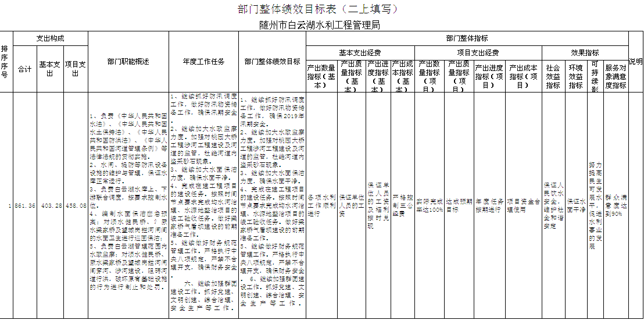The height and width of the screenshot is (320, 644).
Task: Select the total value 861.36
Action: [x=25, y=205]
